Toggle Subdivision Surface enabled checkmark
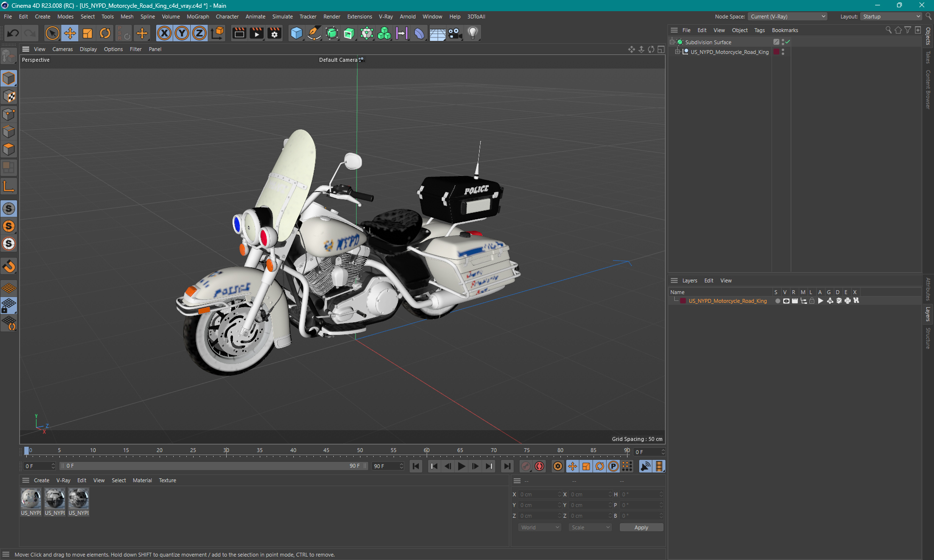This screenshot has height=560, width=934. point(788,42)
